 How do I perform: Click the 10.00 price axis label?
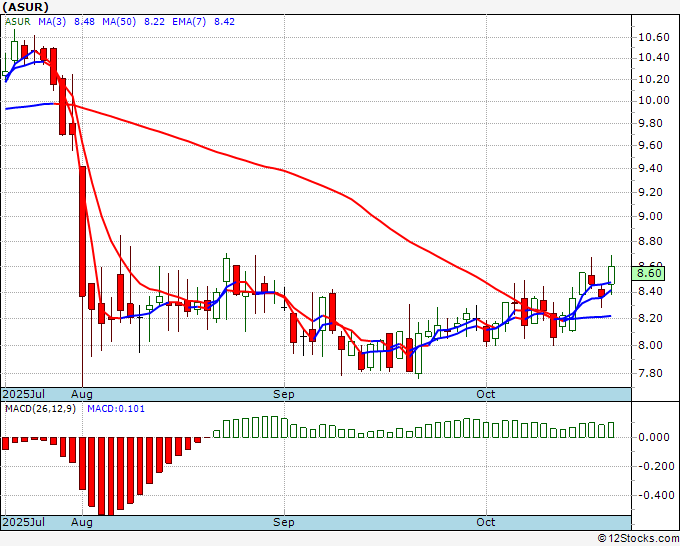click(654, 100)
